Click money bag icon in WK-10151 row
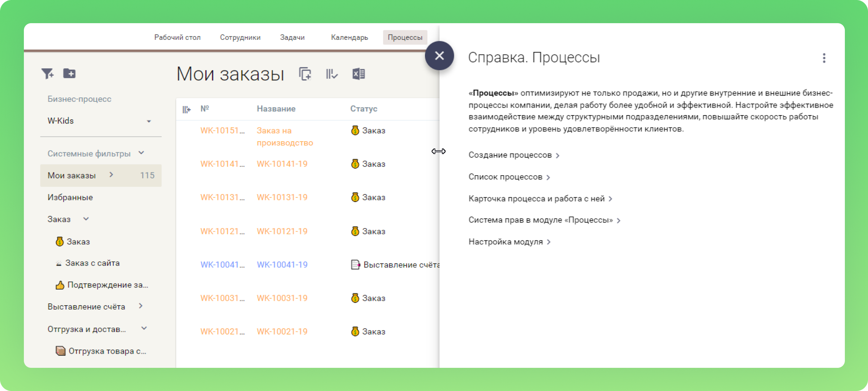 (355, 130)
